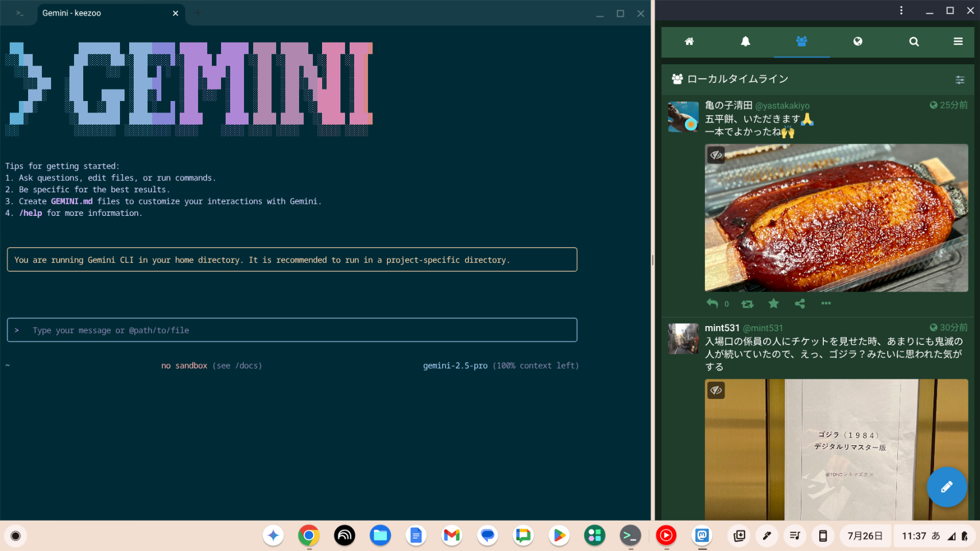Close the Gemini - keezoo tab
The height and width of the screenshot is (551, 980).
175,13
